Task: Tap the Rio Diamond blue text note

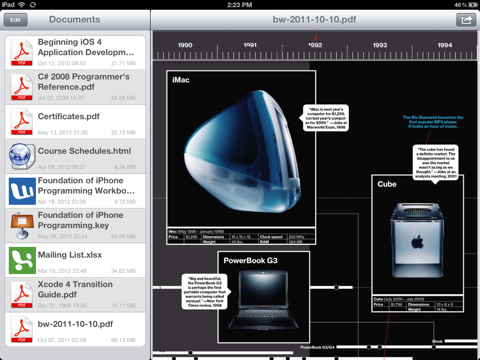Action: 433,122
